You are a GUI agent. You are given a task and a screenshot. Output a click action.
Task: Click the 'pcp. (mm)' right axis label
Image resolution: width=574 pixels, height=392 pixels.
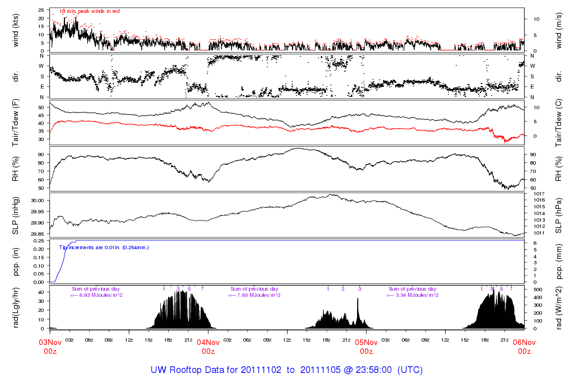tap(559, 262)
